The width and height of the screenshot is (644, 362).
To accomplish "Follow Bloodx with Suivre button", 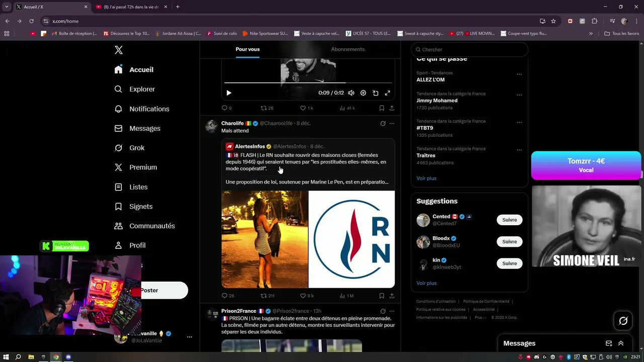I will click(509, 241).
